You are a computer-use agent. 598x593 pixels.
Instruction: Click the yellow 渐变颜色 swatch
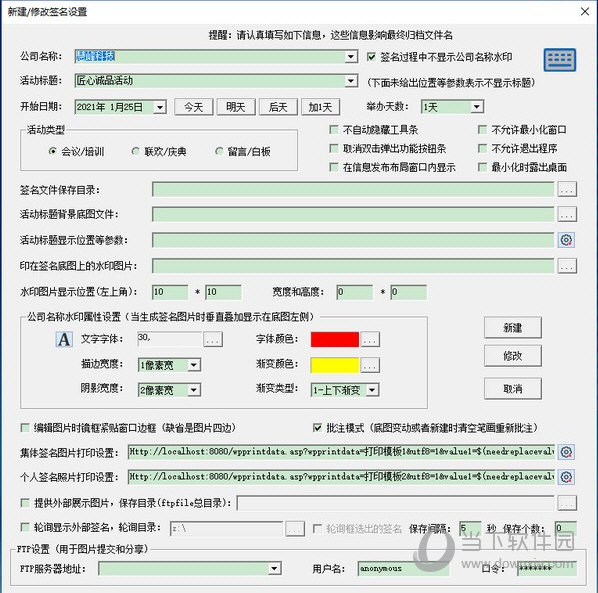334,365
